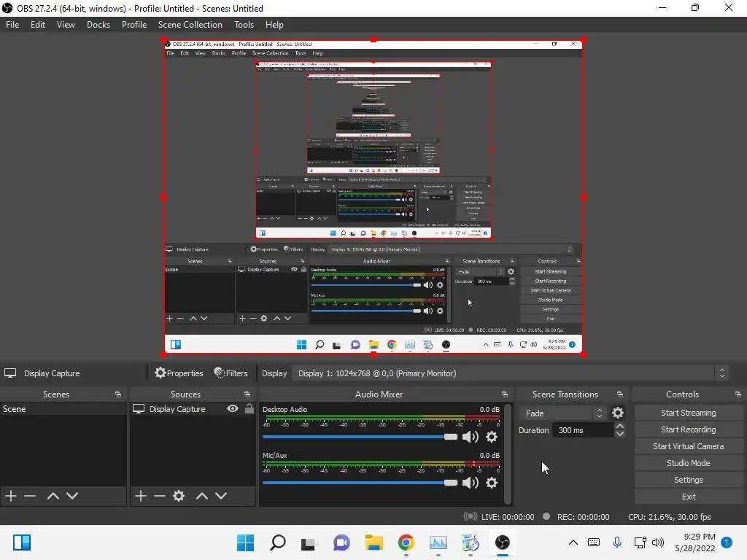Open File Explorer from taskbar

374,542
